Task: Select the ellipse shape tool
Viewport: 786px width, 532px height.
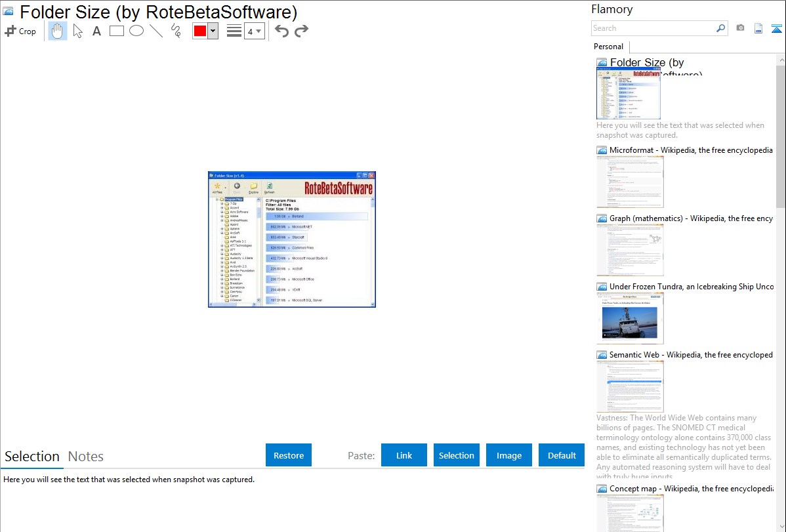Action: 136,31
